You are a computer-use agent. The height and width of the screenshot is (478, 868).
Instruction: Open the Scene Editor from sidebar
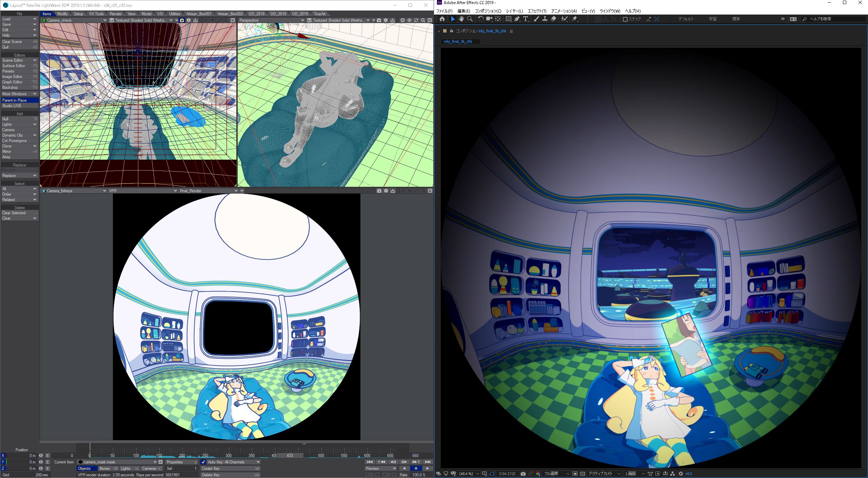pos(19,60)
